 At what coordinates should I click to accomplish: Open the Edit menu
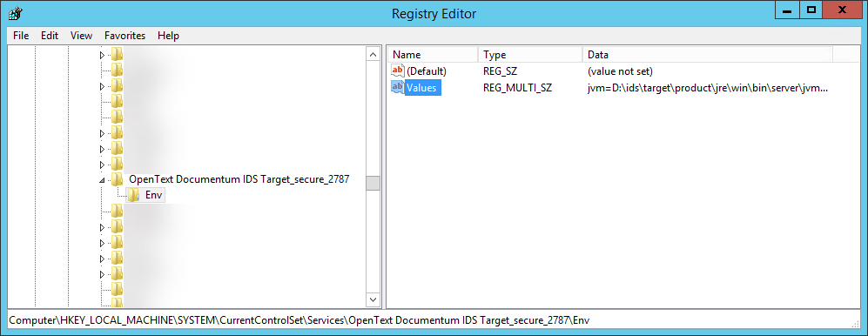pyautogui.click(x=50, y=36)
